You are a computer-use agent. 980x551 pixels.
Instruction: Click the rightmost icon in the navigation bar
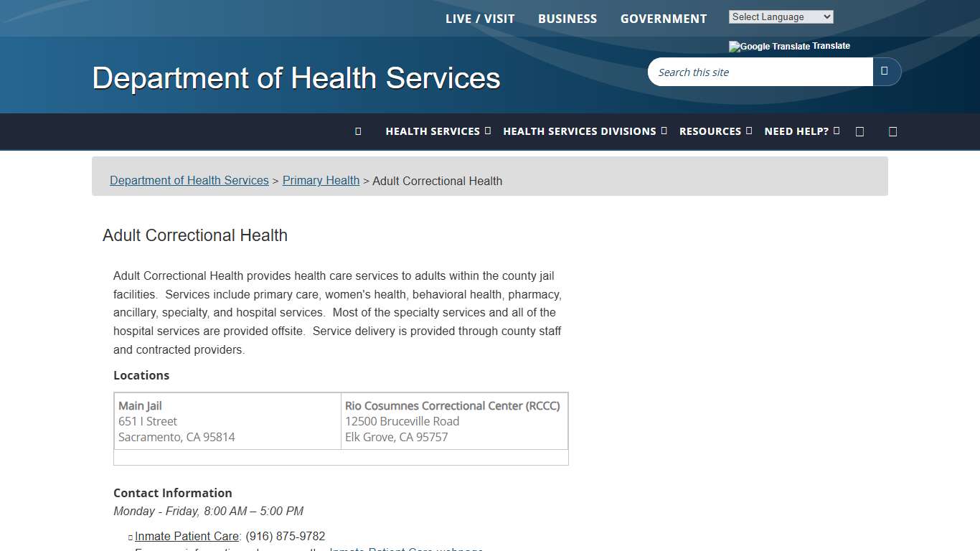tap(892, 131)
